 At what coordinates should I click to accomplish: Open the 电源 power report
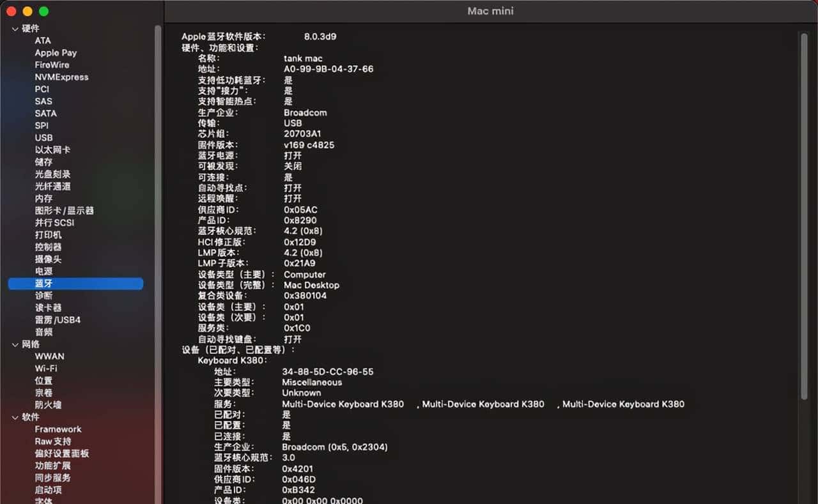coord(43,271)
